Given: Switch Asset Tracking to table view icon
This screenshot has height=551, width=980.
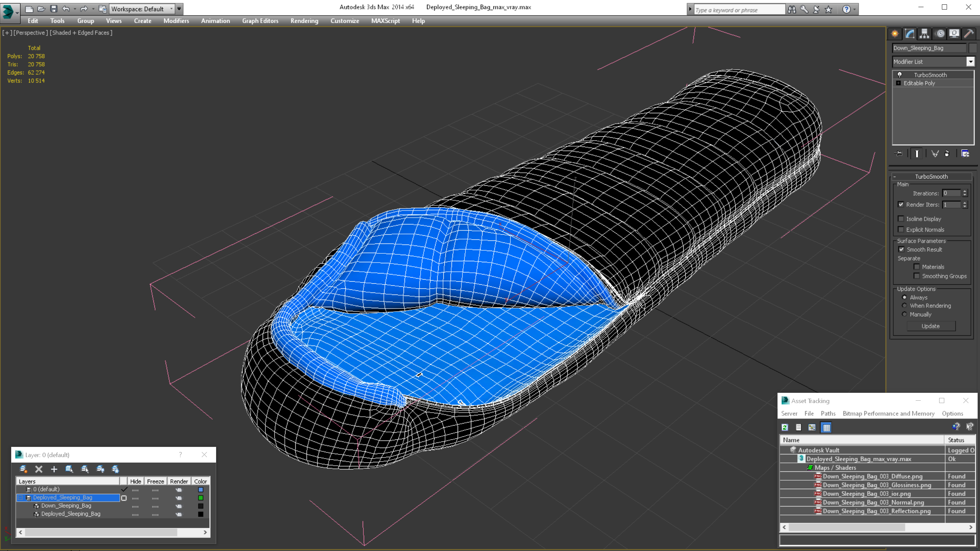Looking at the screenshot, I should tap(826, 428).
